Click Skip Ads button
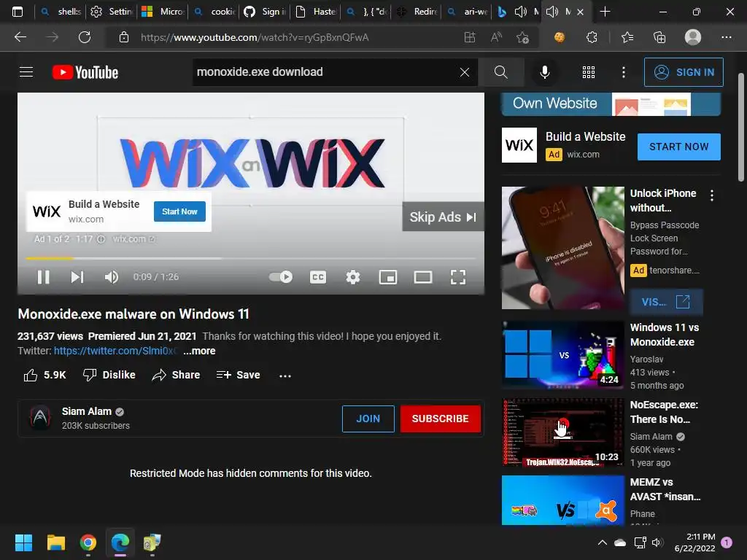This screenshot has height=560, width=747. (443, 217)
